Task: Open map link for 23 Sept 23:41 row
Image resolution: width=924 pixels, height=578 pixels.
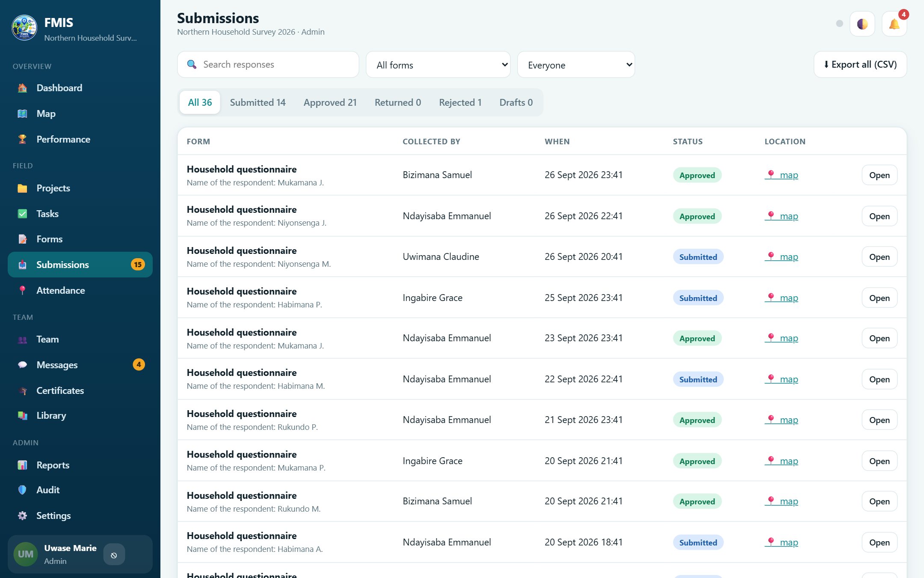Action: point(781,338)
